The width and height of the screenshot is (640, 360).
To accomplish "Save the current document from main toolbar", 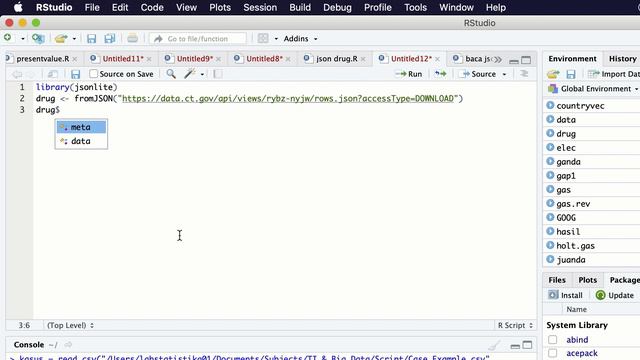I will pos(91,38).
